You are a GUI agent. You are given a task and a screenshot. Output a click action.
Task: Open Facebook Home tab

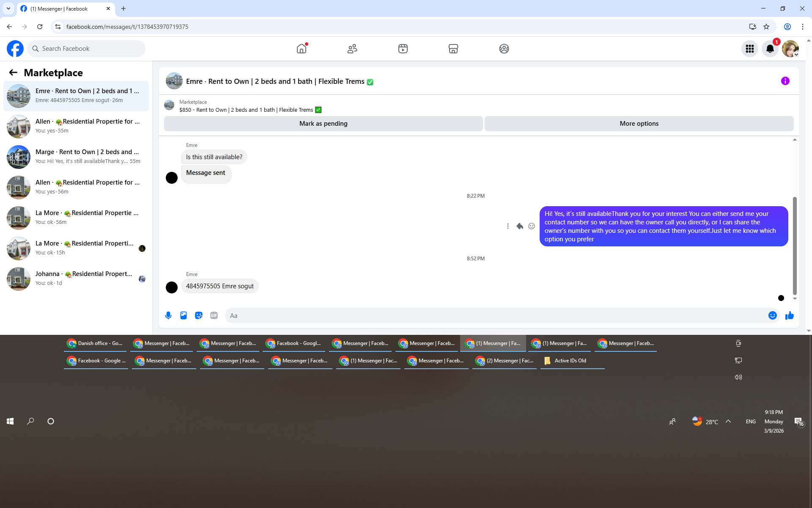[302, 49]
